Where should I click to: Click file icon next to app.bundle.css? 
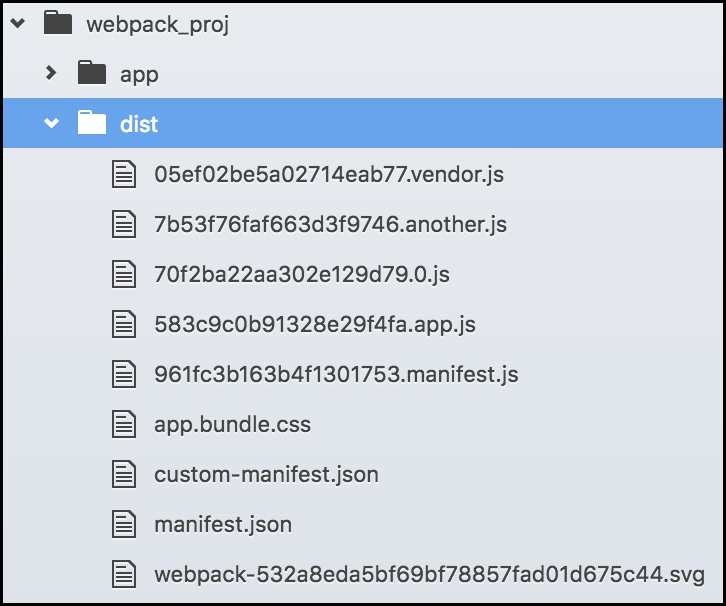pyautogui.click(x=124, y=424)
